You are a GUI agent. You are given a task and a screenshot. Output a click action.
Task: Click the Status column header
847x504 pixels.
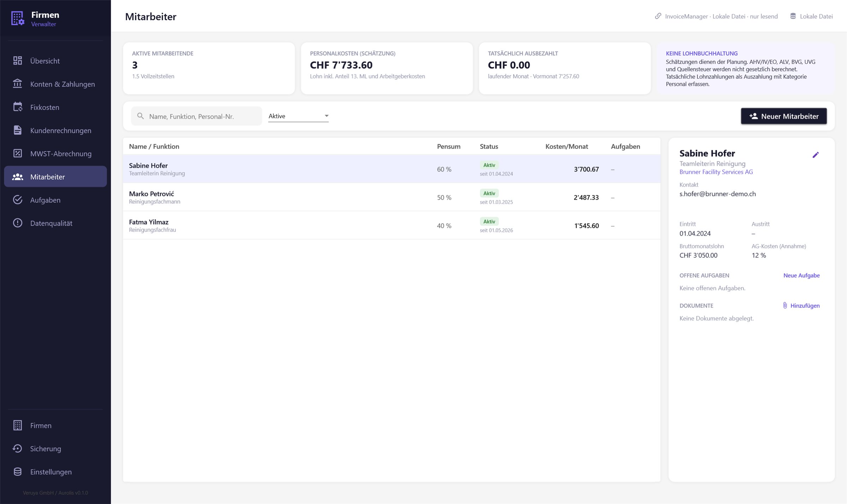[x=489, y=146]
